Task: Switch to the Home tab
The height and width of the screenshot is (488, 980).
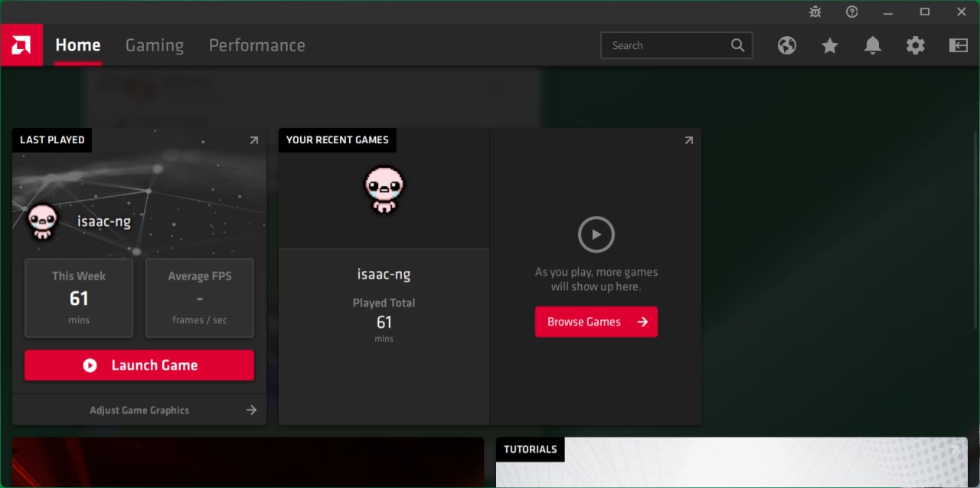Action: (77, 45)
